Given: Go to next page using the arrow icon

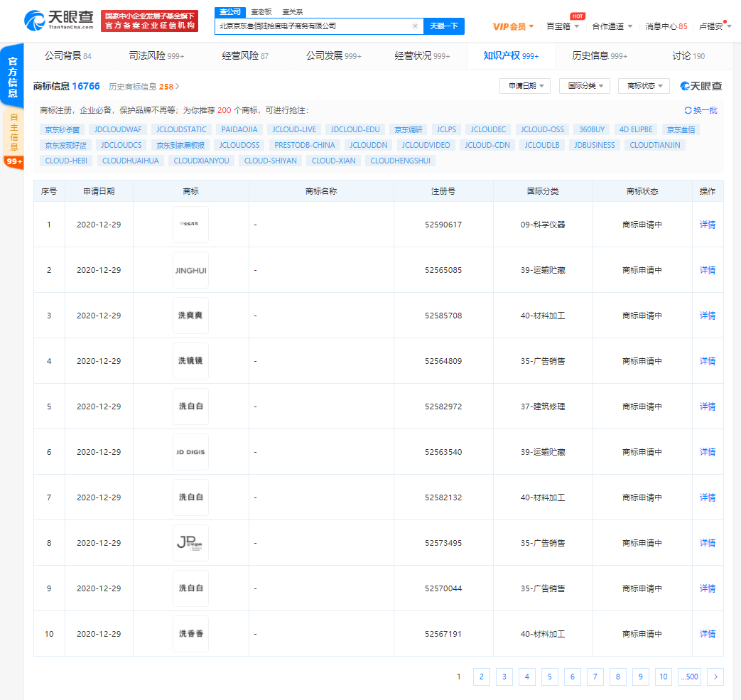Looking at the screenshot, I should pos(715,677).
